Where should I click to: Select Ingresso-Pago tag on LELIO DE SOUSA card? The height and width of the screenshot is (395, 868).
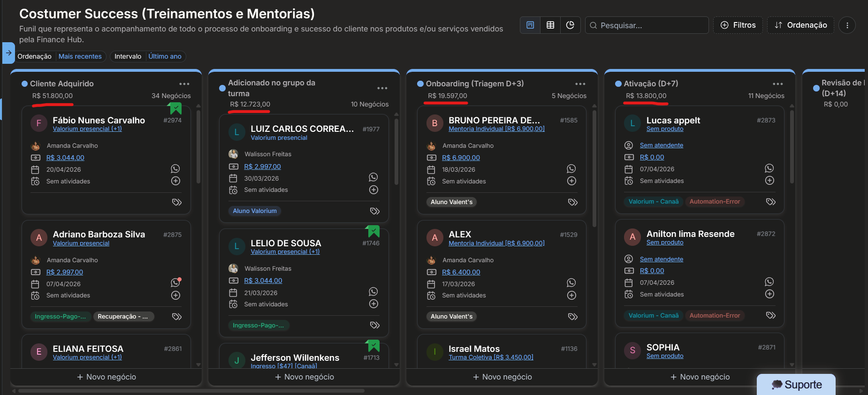tap(259, 325)
